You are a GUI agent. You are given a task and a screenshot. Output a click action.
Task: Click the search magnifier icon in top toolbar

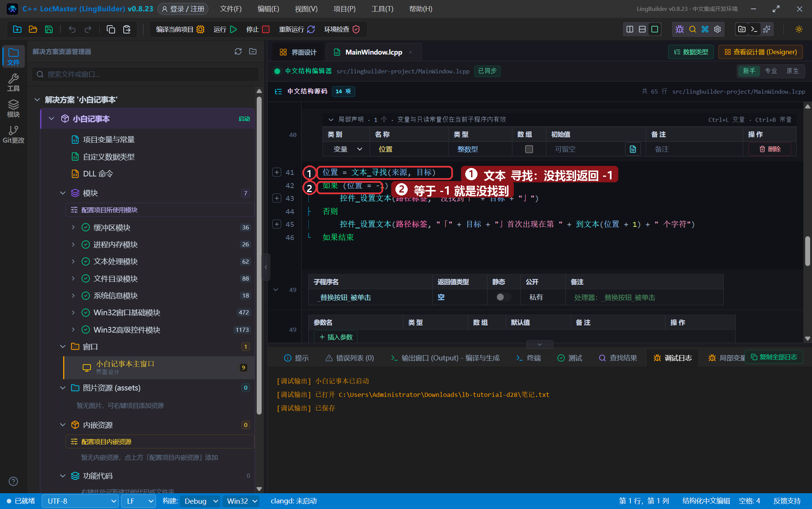click(x=692, y=29)
